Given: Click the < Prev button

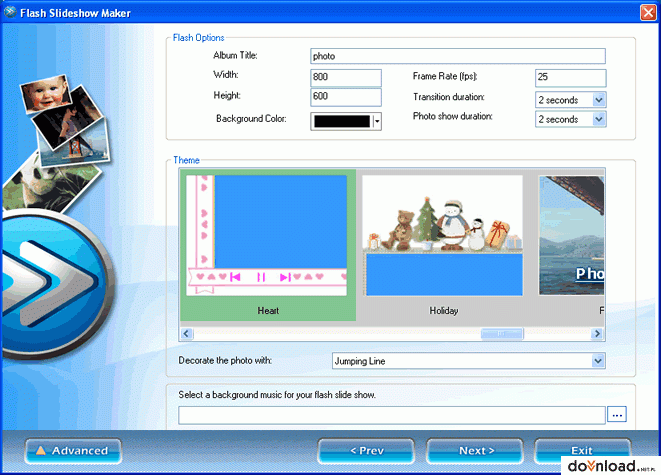Looking at the screenshot, I should [x=366, y=451].
